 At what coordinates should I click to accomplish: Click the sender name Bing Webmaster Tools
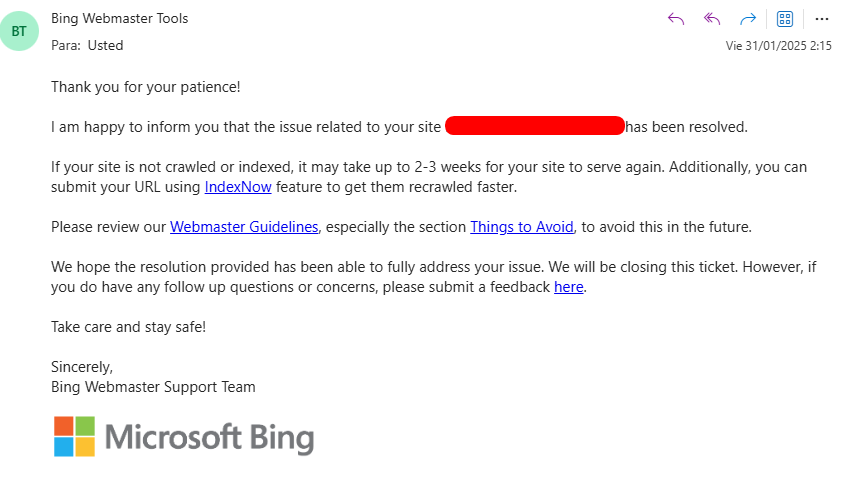tap(119, 18)
